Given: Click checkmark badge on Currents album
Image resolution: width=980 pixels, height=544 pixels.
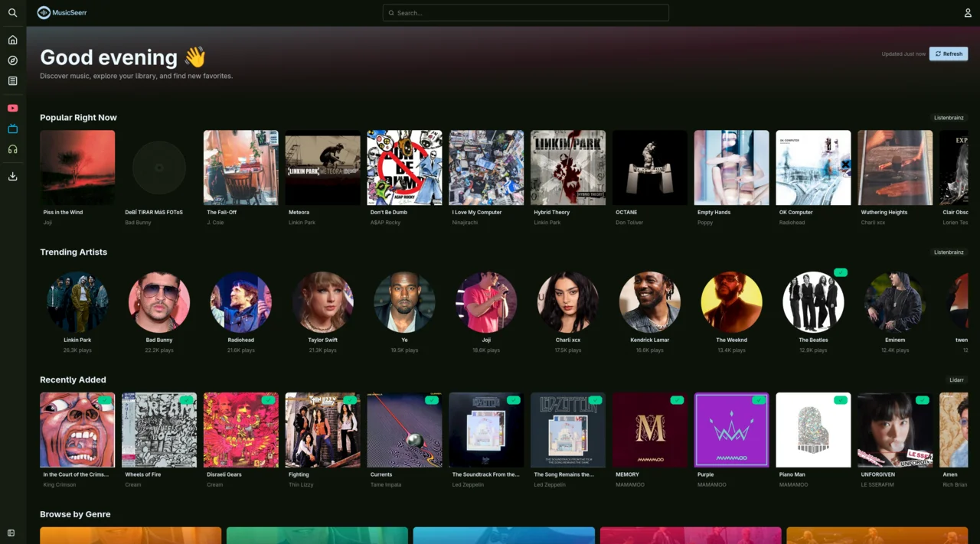Looking at the screenshot, I should 432,400.
